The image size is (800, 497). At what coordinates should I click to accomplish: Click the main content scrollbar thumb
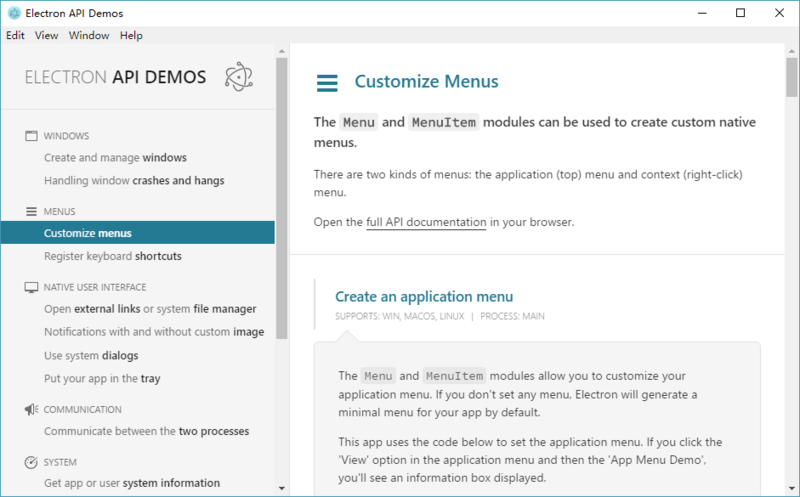point(792,77)
